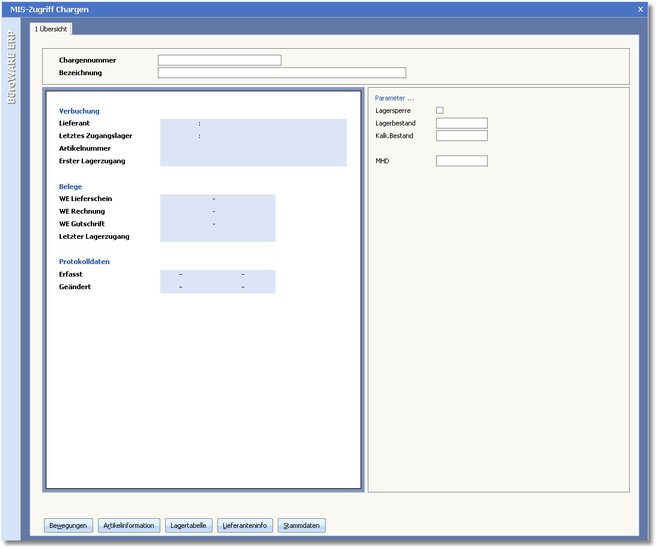Click the vertical BüroWARE ERP sidebar label
Image resolution: width=657 pixels, height=549 pixels.
[x=12, y=71]
